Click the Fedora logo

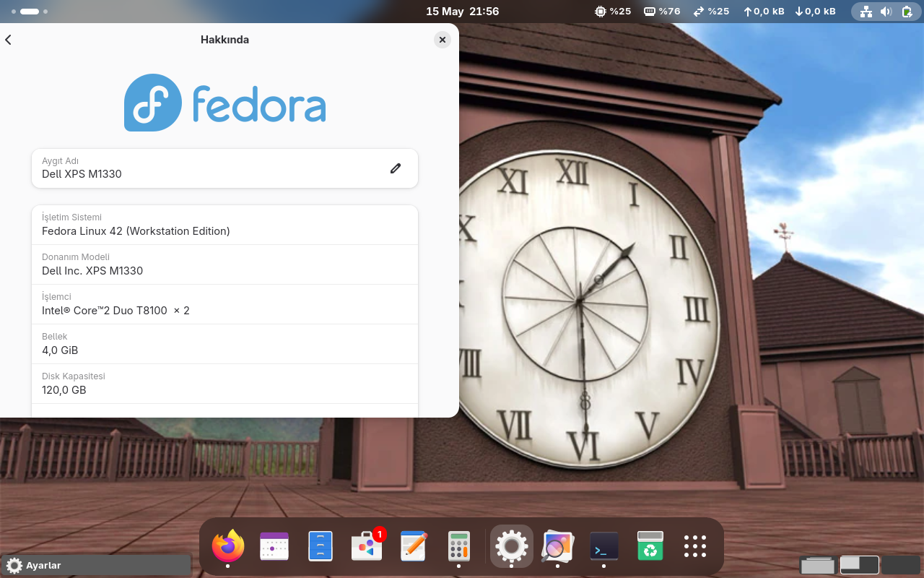225,103
